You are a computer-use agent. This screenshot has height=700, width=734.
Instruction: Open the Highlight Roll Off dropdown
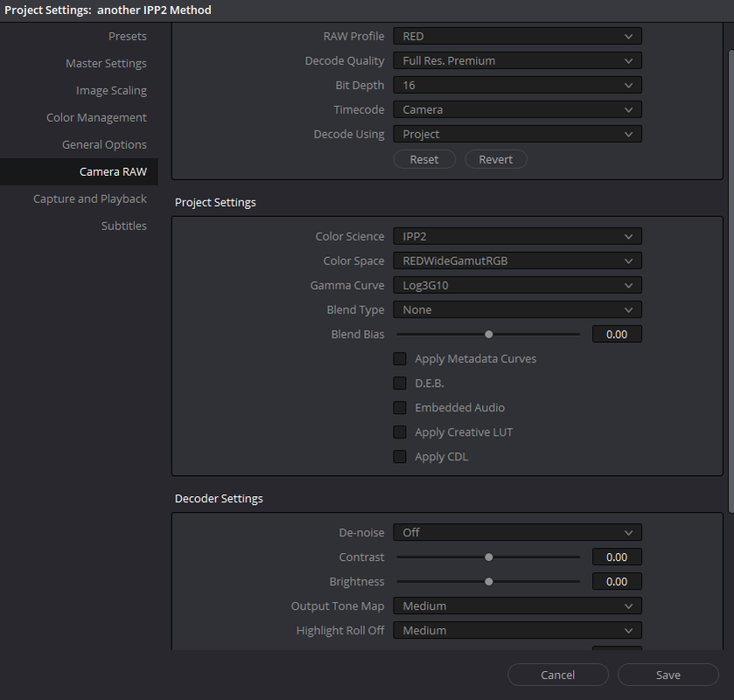point(517,631)
